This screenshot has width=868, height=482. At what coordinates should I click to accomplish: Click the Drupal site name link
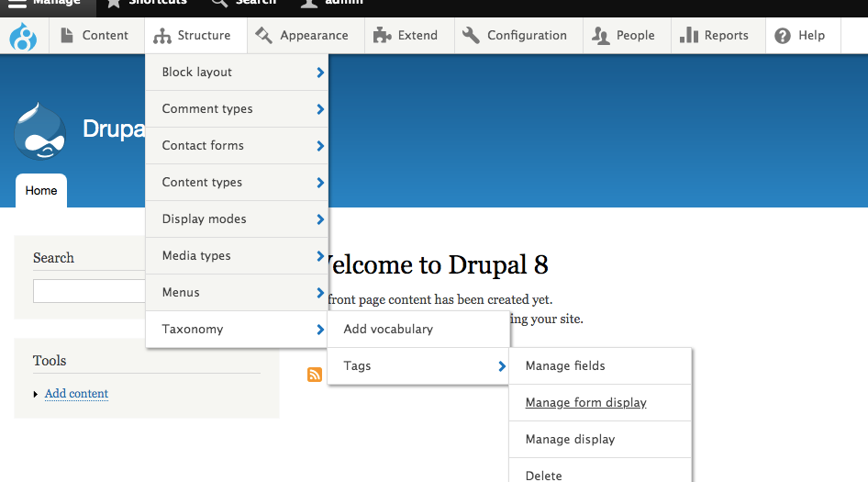(x=114, y=129)
